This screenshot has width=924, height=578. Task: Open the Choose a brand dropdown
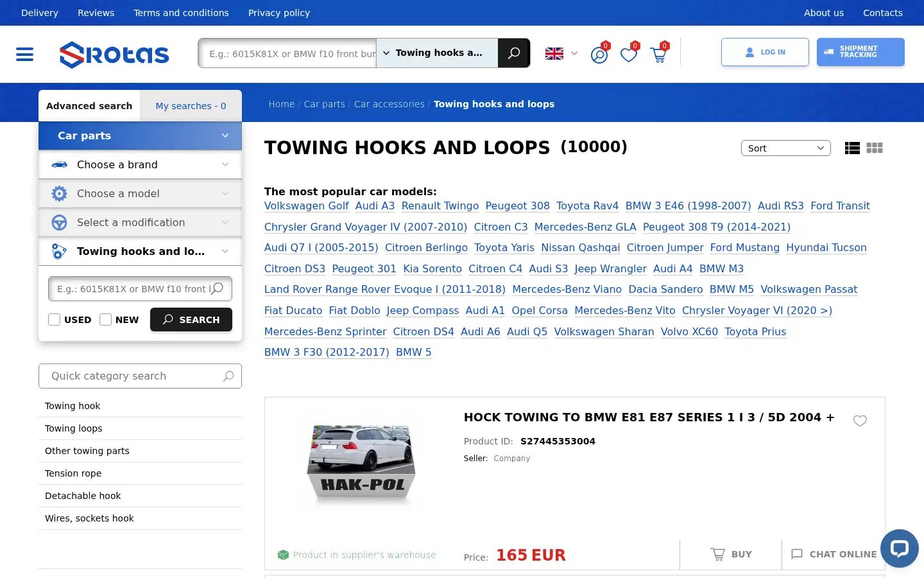pyautogui.click(x=140, y=164)
